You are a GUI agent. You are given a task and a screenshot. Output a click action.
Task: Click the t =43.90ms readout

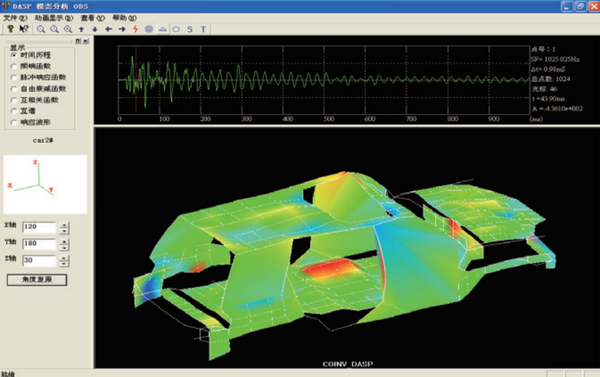[x=548, y=99]
